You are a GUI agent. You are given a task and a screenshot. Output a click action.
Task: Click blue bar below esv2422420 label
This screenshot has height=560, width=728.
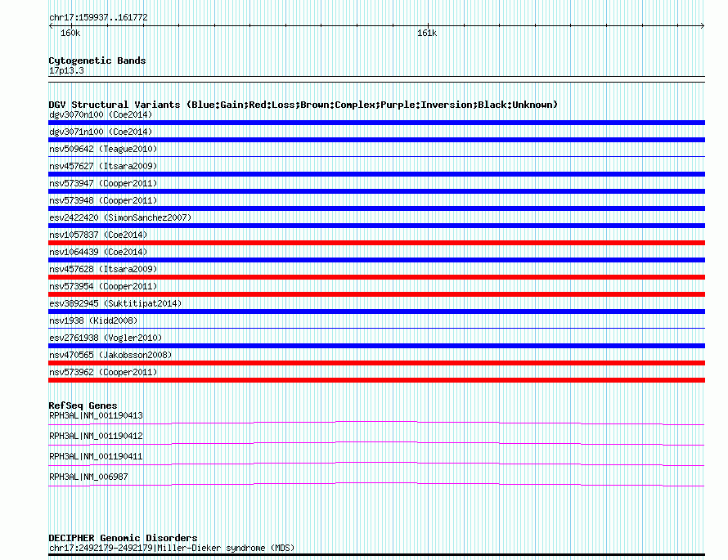point(376,226)
